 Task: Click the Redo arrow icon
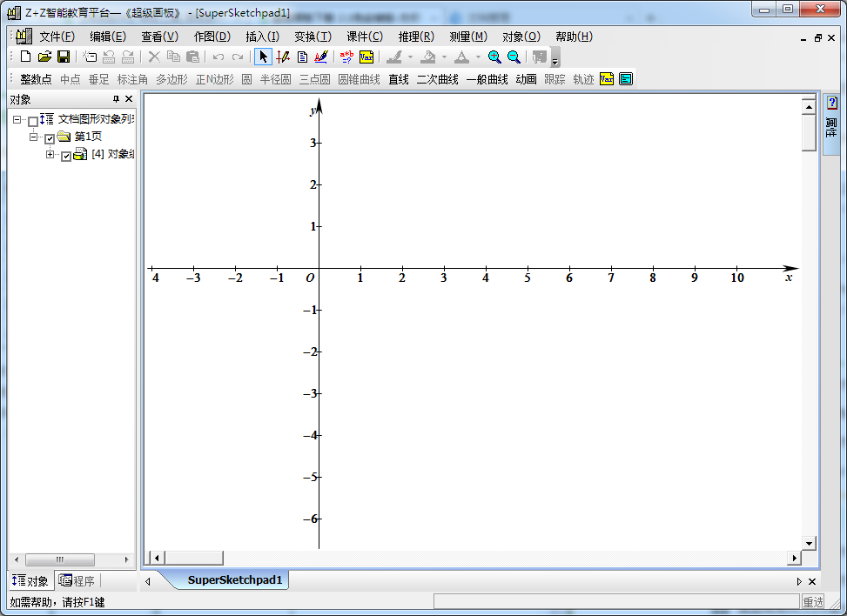coord(237,57)
